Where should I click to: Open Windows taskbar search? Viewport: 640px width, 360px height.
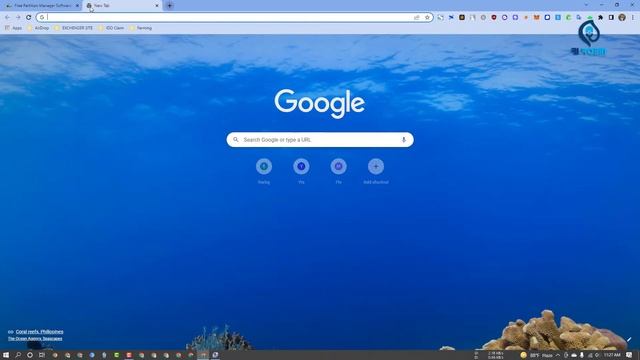point(18,355)
